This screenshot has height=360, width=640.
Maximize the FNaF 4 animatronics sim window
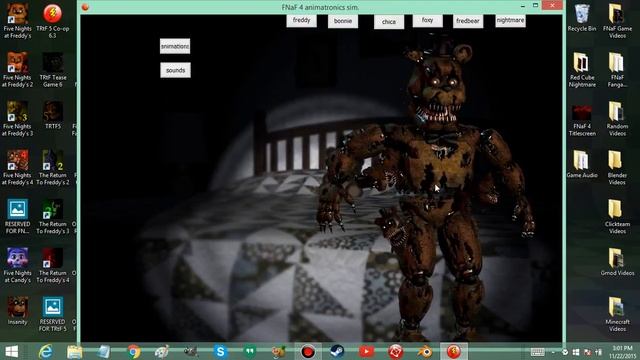(x=535, y=6)
